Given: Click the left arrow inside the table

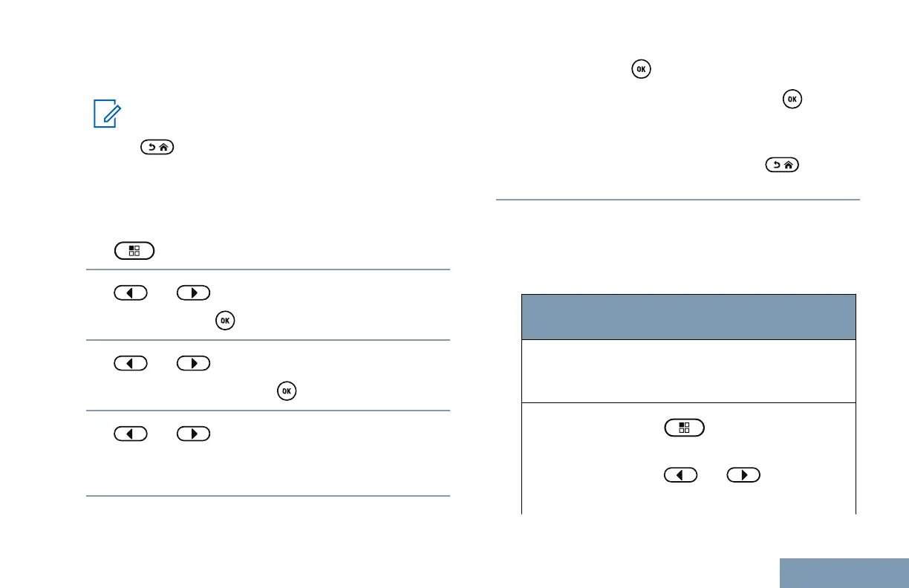Looking at the screenshot, I should (682, 473).
